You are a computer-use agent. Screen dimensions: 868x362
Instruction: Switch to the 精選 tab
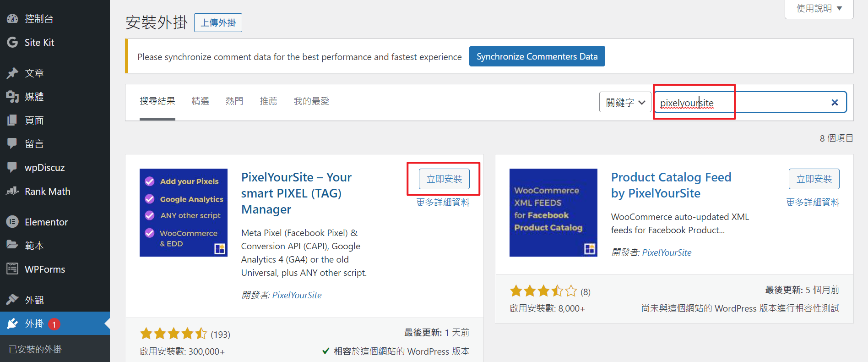(201, 101)
